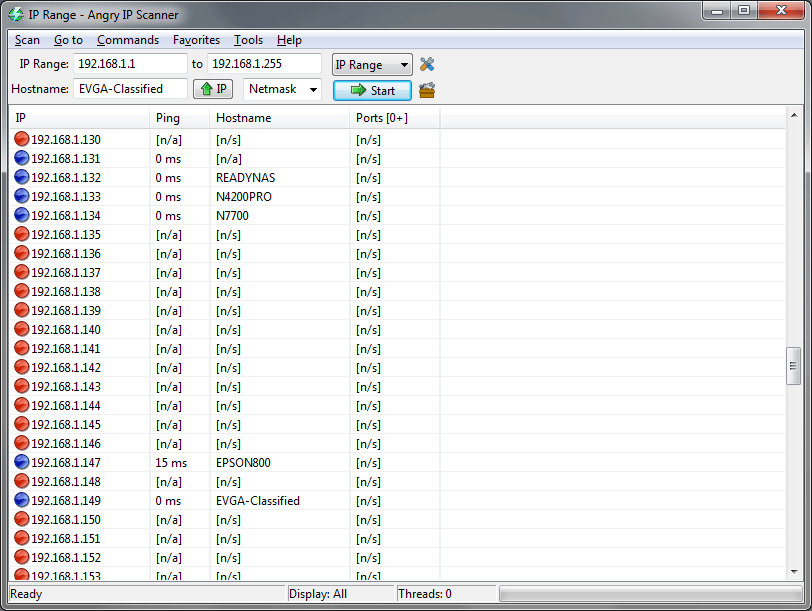
Task: Sort by the IP column header
Action: click(x=80, y=118)
